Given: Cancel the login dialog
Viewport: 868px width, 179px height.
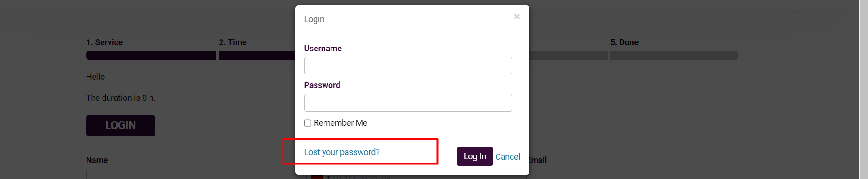Looking at the screenshot, I should (x=507, y=157).
